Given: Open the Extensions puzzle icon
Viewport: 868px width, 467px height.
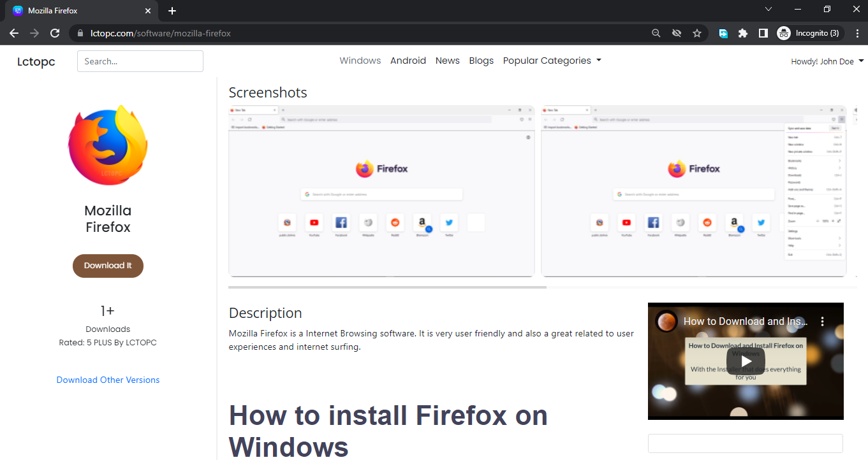Looking at the screenshot, I should tap(743, 33).
